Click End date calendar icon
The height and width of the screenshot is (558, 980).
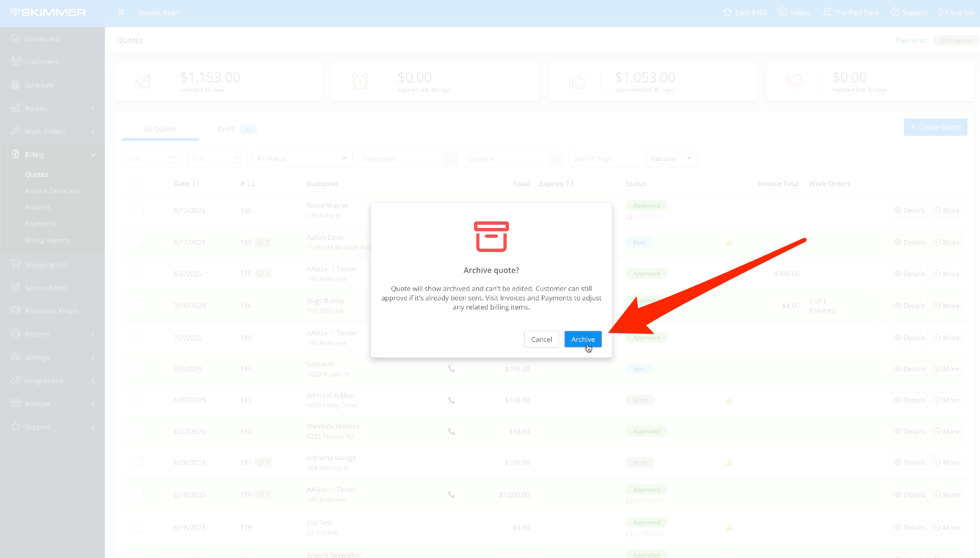[238, 159]
